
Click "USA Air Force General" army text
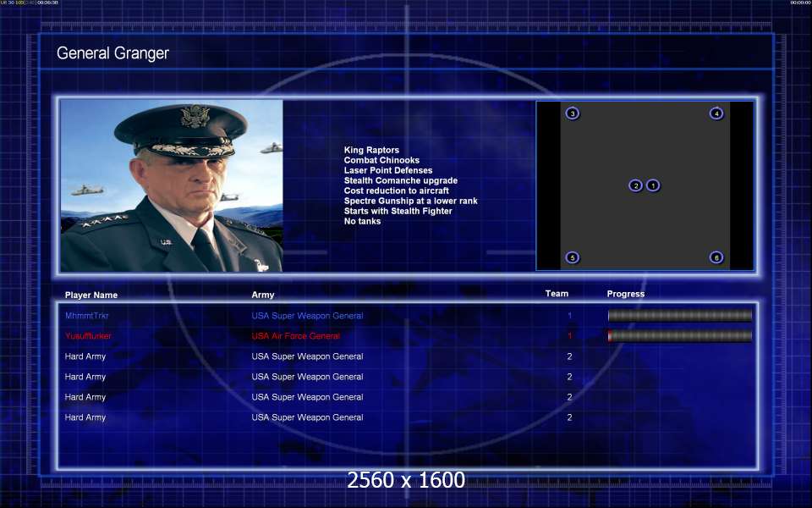click(x=296, y=336)
